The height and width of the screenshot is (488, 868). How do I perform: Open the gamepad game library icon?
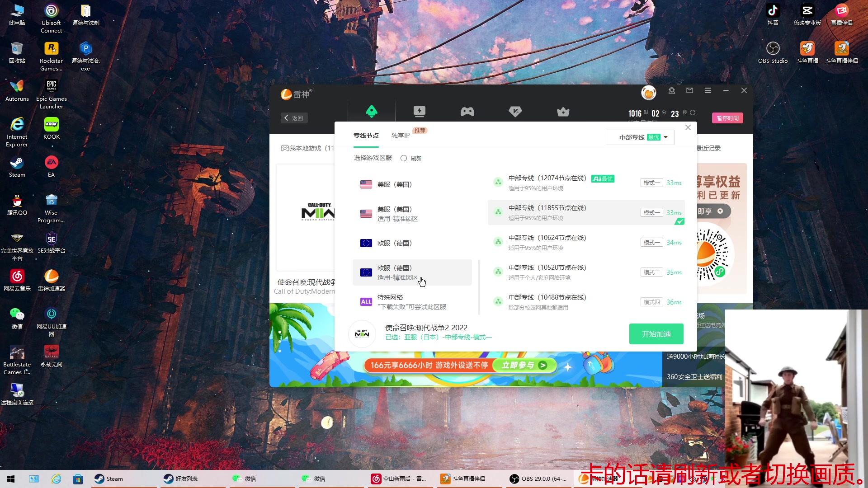click(467, 112)
